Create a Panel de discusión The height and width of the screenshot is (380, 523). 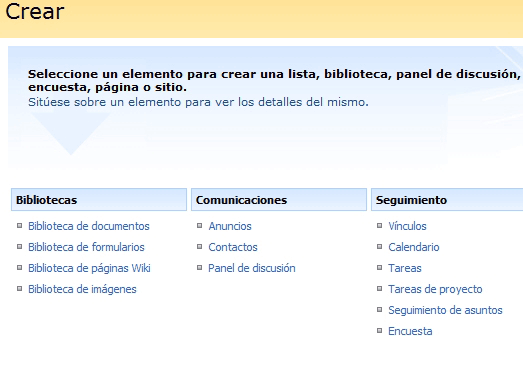252,268
